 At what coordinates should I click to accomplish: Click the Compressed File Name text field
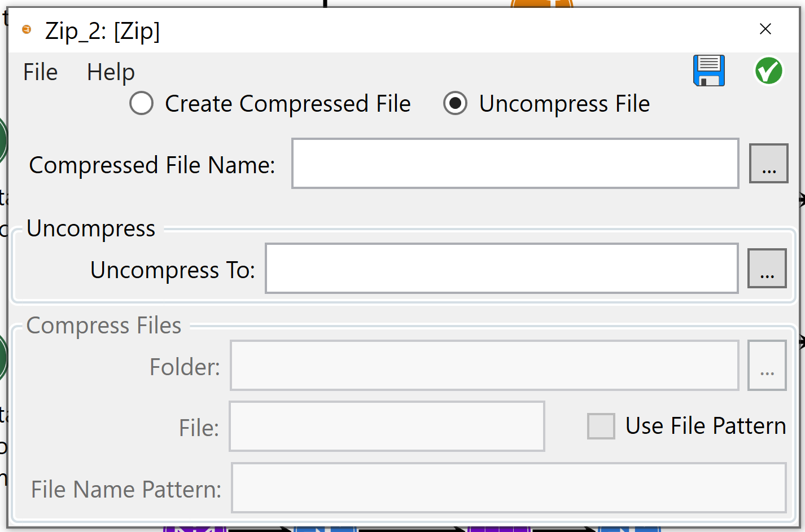click(515, 164)
